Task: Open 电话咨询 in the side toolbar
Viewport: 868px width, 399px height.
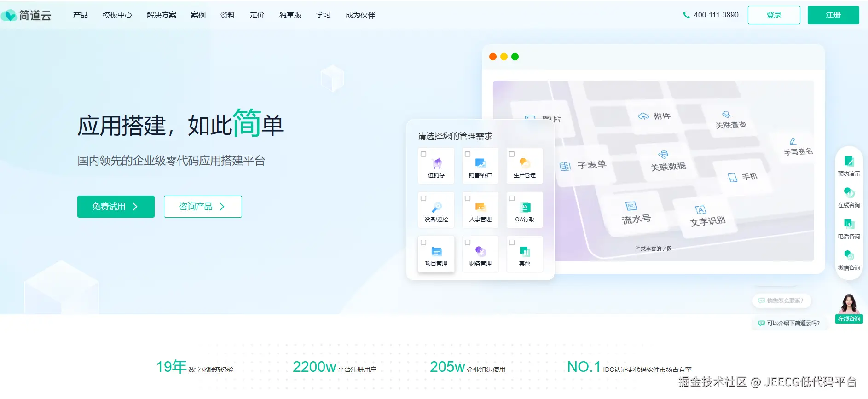Action: [x=849, y=229]
